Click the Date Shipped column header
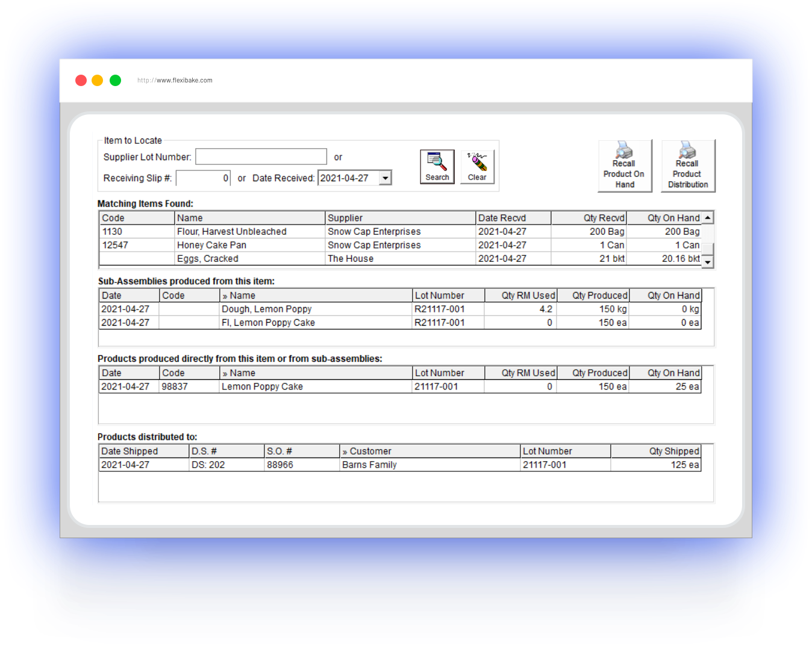This screenshot has width=812, height=661. [144, 452]
